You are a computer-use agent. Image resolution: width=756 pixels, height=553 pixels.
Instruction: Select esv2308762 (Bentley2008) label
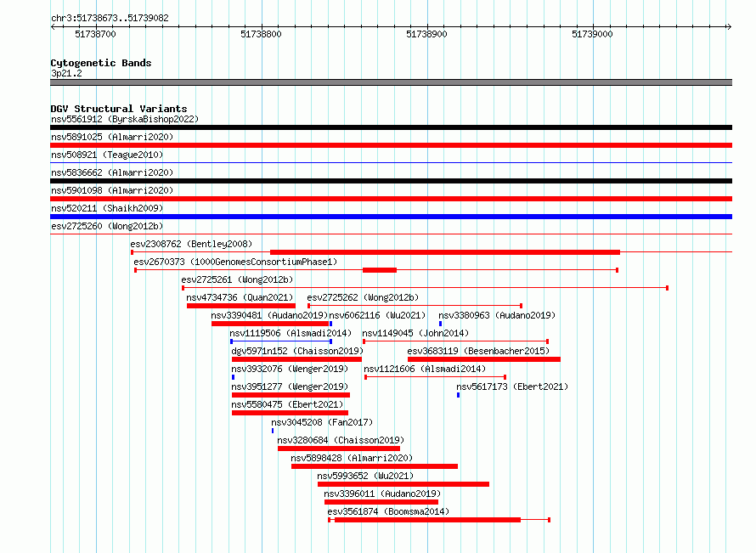tap(191, 244)
